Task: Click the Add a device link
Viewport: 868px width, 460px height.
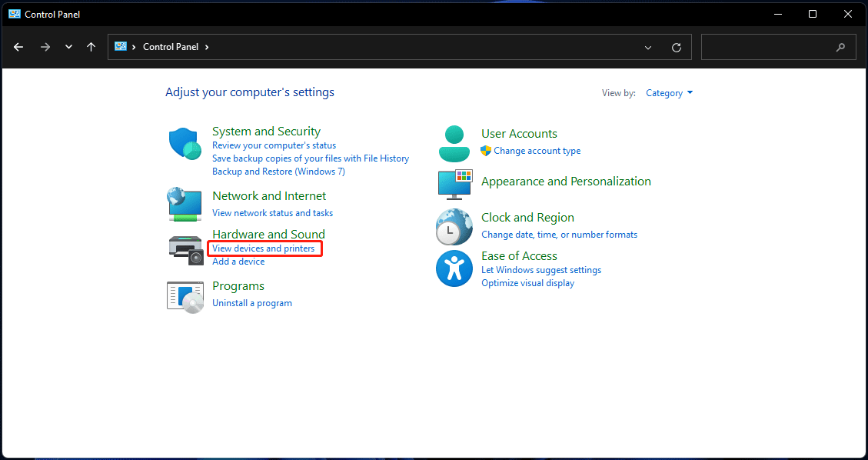Action: pyautogui.click(x=238, y=262)
